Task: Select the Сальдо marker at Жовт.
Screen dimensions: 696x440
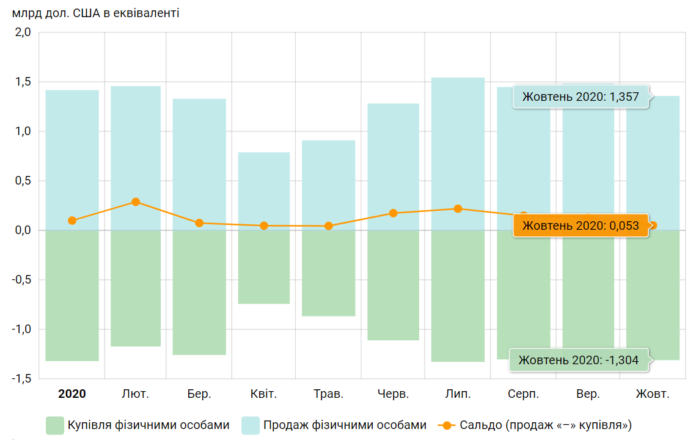Action: click(653, 225)
